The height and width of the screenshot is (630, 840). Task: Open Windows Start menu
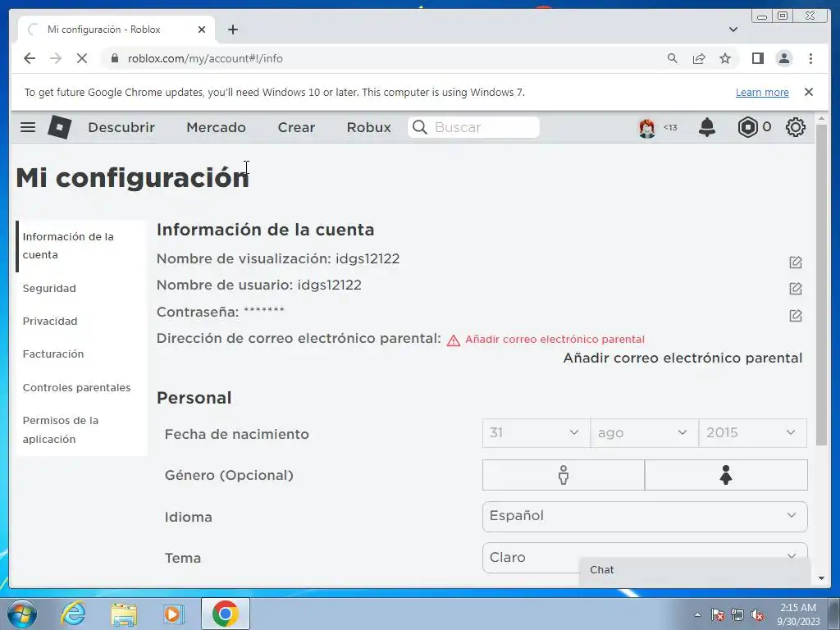(x=22, y=614)
